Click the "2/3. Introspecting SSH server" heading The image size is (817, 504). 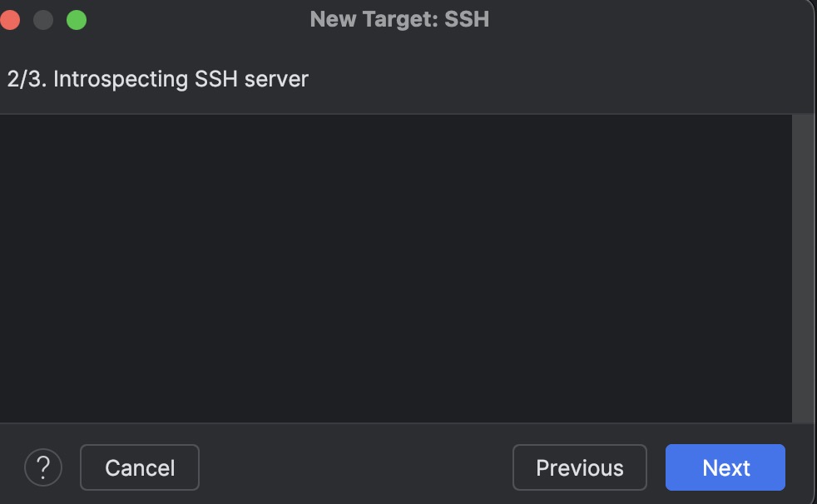(x=158, y=79)
